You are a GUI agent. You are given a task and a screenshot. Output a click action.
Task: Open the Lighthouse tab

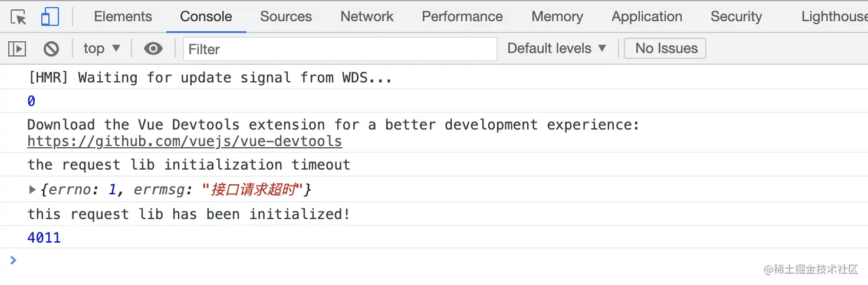(x=834, y=17)
